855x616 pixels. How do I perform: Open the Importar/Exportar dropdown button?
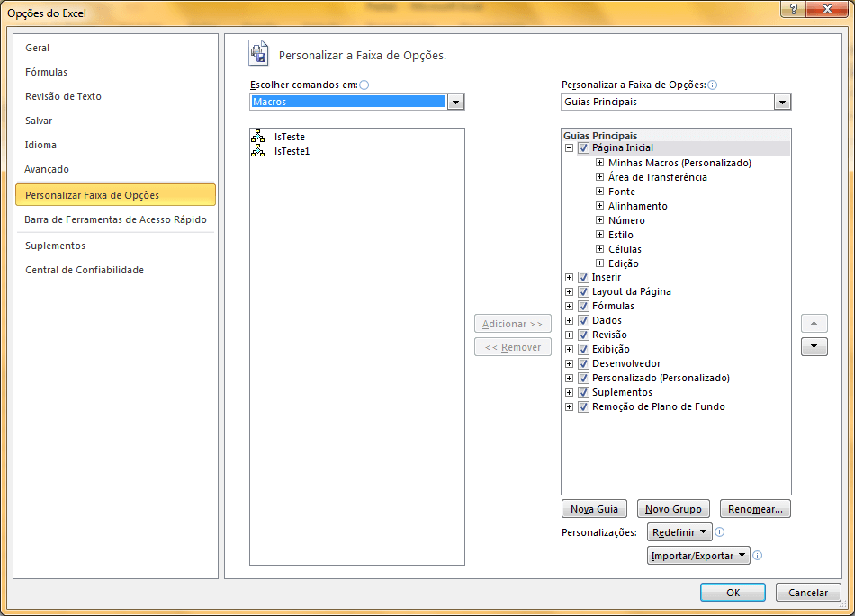[699, 556]
